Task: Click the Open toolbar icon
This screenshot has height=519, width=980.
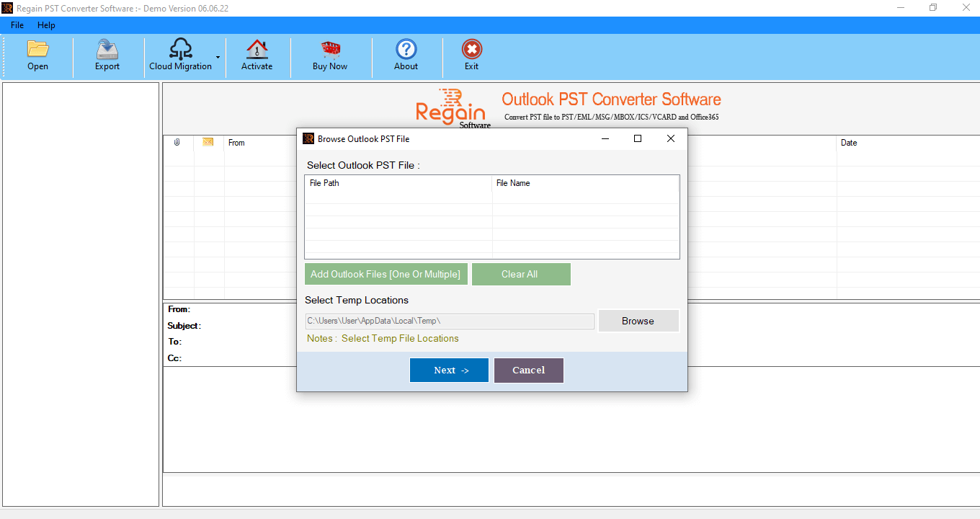Action: click(37, 56)
